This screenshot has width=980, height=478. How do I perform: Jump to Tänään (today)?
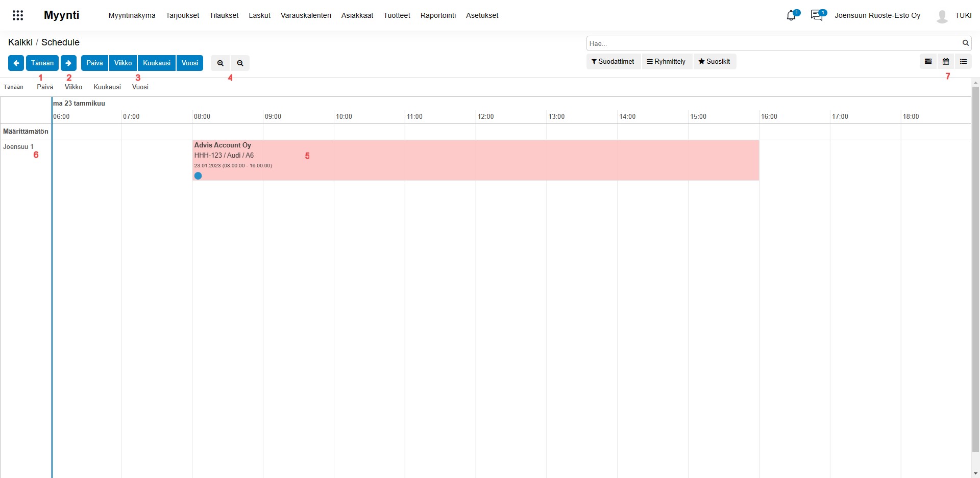pyautogui.click(x=42, y=63)
